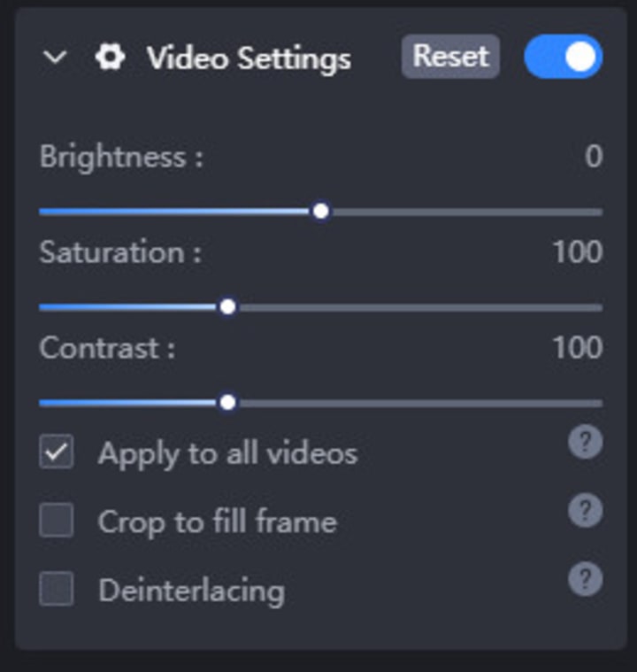This screenshot has width=637, height=672.
Task: Turn off the Video Settings switch
Action: (563, 58)
